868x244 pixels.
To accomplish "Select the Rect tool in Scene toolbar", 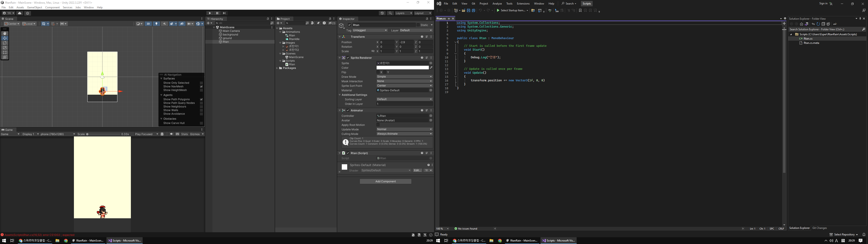I will click(5, 52).
